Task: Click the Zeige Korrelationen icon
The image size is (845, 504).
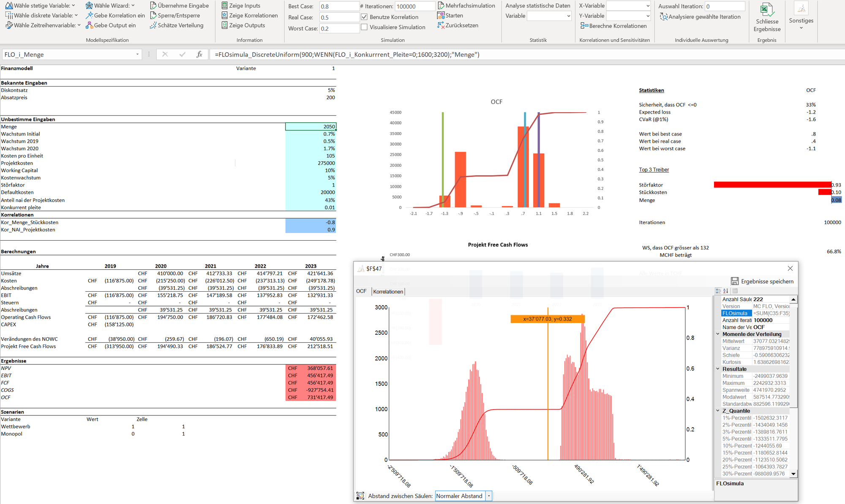Action: [225, 16]
